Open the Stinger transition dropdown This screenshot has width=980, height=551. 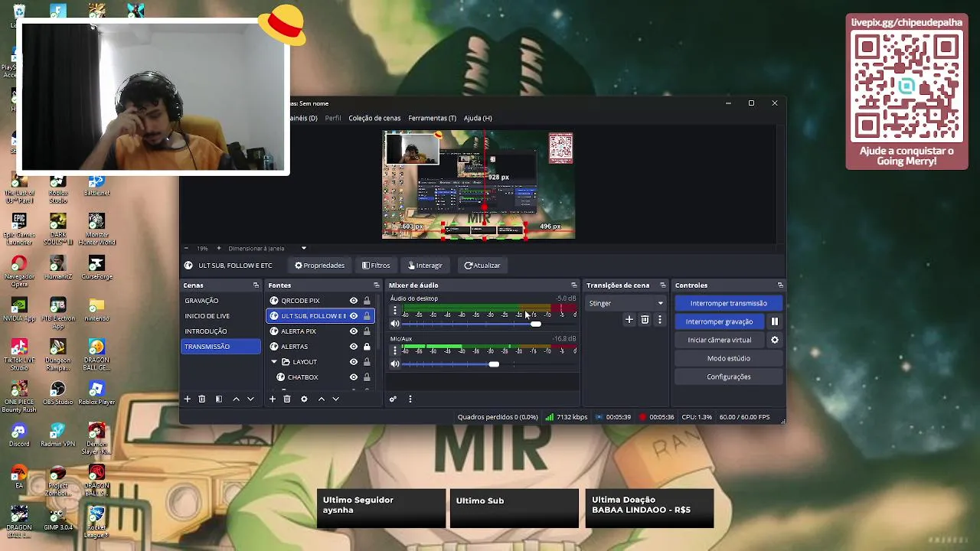tap(626, 303)
